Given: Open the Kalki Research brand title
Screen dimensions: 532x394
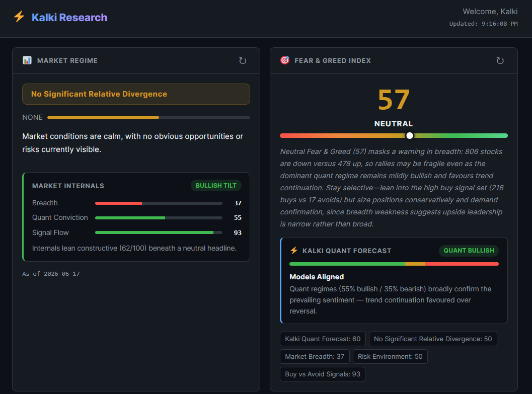Looking at the screenshot, I should tap(69, 17).
